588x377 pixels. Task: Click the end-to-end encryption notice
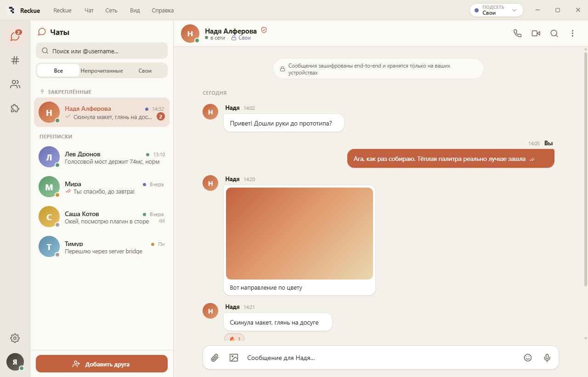point(379,69)
